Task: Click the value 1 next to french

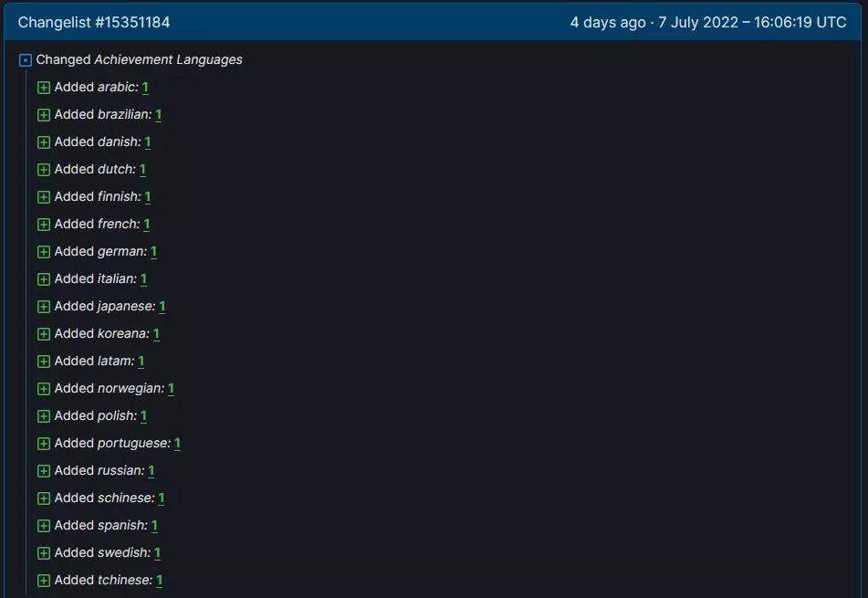Action: (x=146, y=225)
